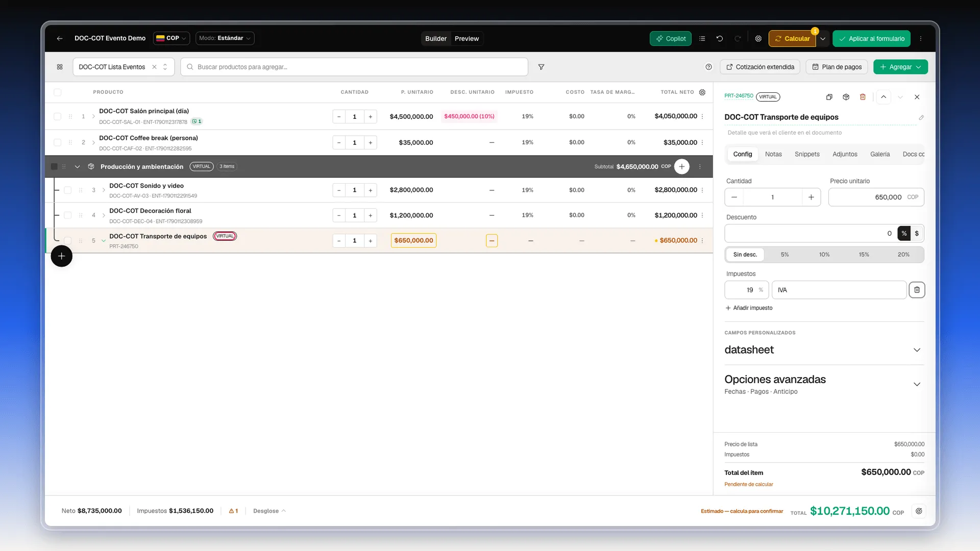Select the 10% discount preset
This screenshot has height=551, width=980.
(824, 255)
